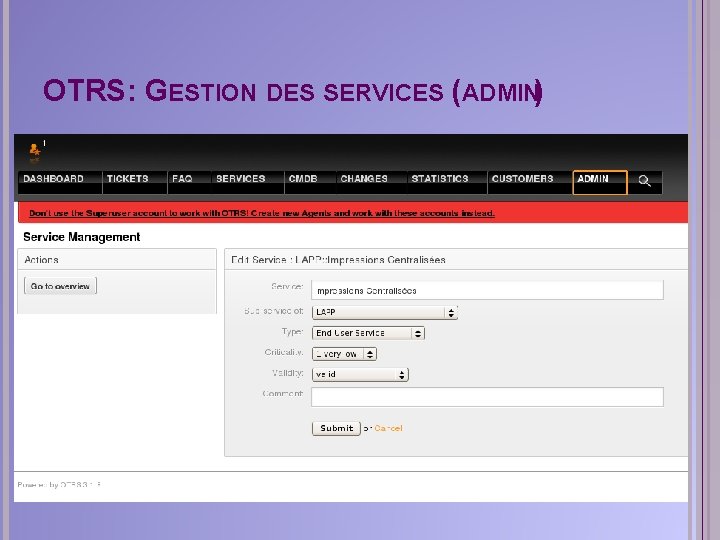Screen dimensions: 720x540
Task: Click the Powered by OTRS footer text
Action: tap(59, 484)
